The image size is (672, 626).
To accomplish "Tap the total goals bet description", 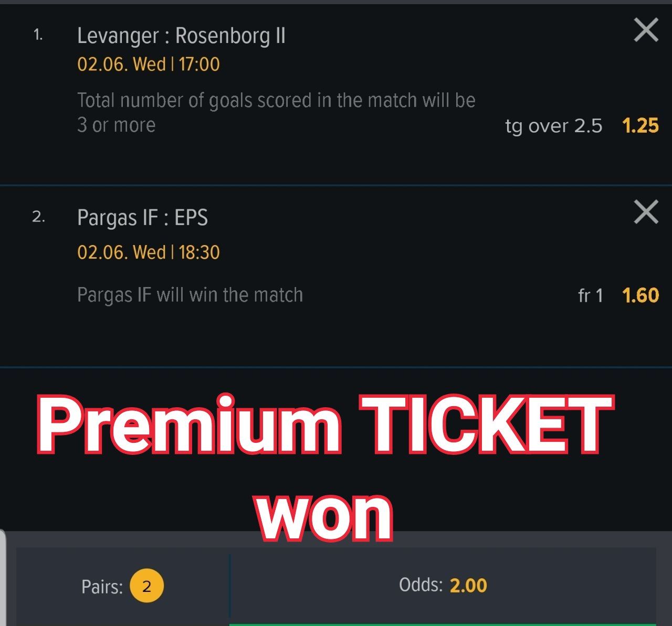I will tap(276, 112).
